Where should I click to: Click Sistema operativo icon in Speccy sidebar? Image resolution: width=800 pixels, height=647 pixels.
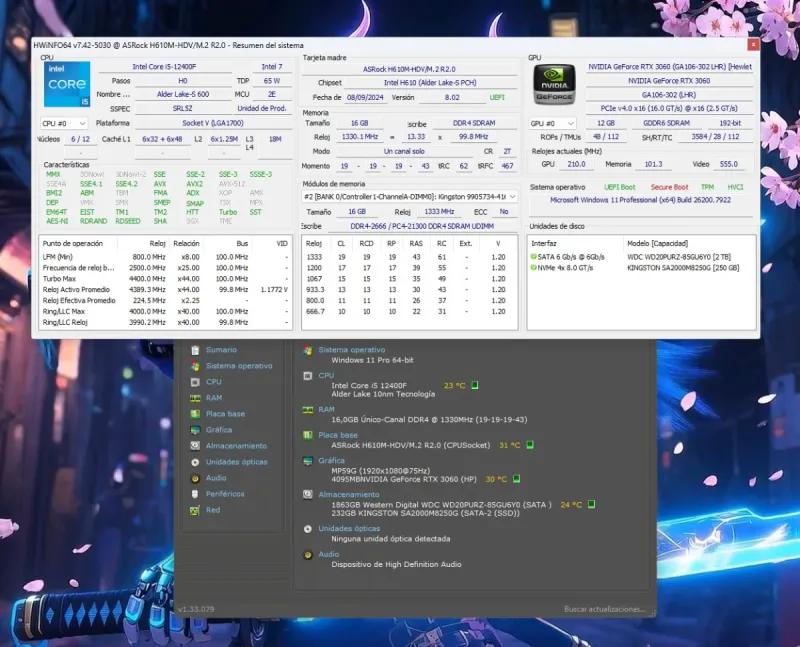[195, 366]
